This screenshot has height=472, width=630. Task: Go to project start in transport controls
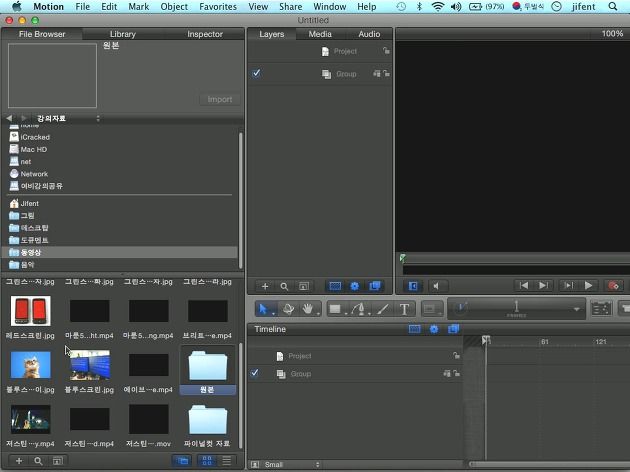(524, 285)
